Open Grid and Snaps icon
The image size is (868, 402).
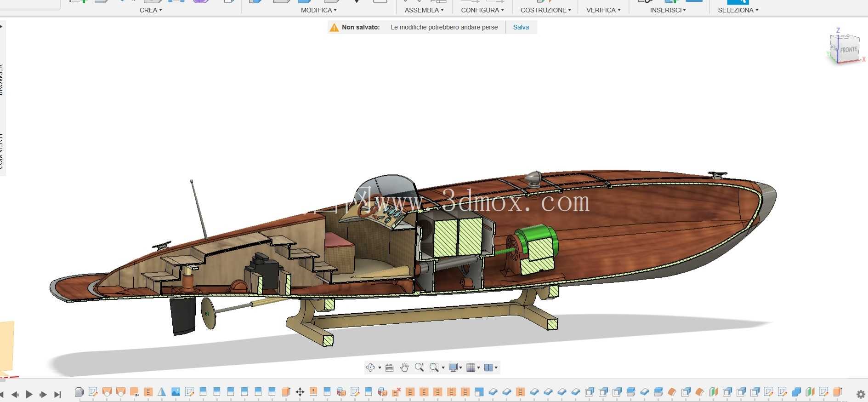(x=471, y=368)
